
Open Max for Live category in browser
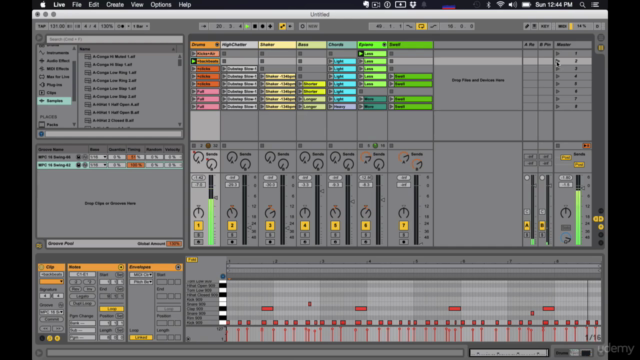click(54, 77)
